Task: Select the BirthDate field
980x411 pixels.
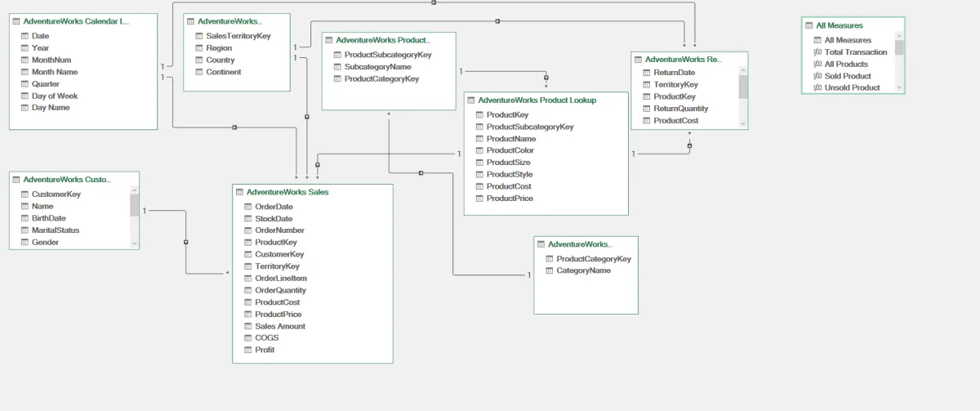Action: click(49, 218)
